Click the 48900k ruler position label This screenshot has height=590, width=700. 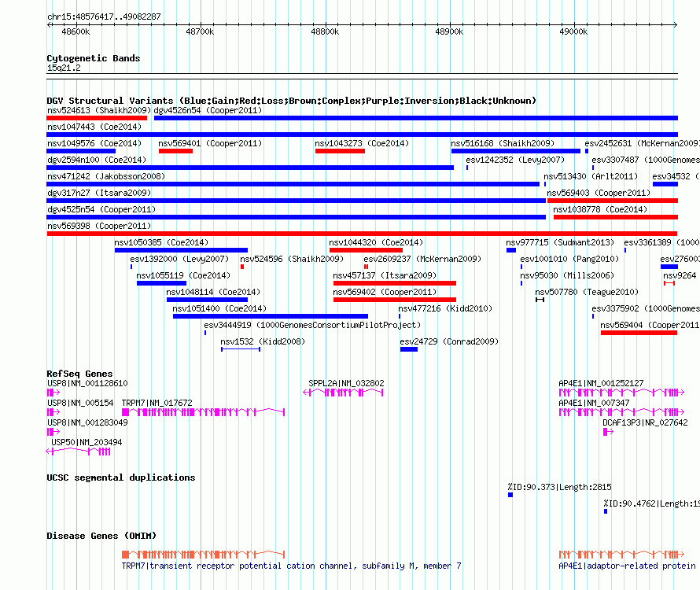(x=449, y=31)
